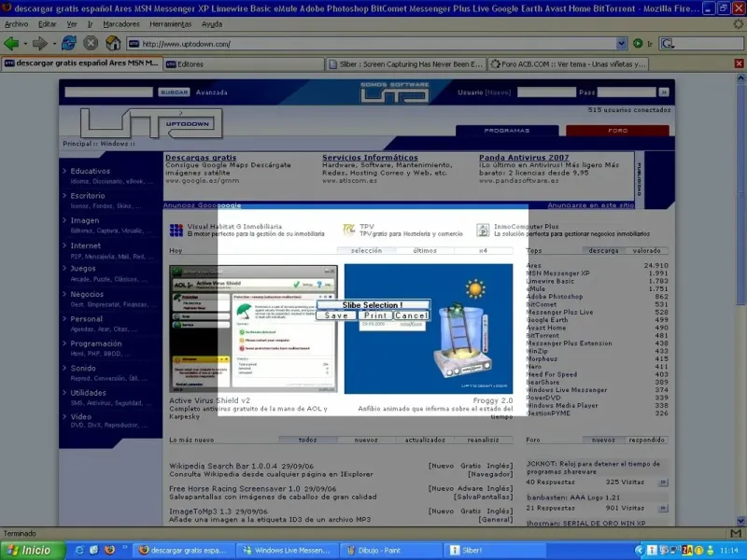The image size is (747, 560).
Task: Click the InmoComputer Plus icon
Action: [x=483, y=231]
